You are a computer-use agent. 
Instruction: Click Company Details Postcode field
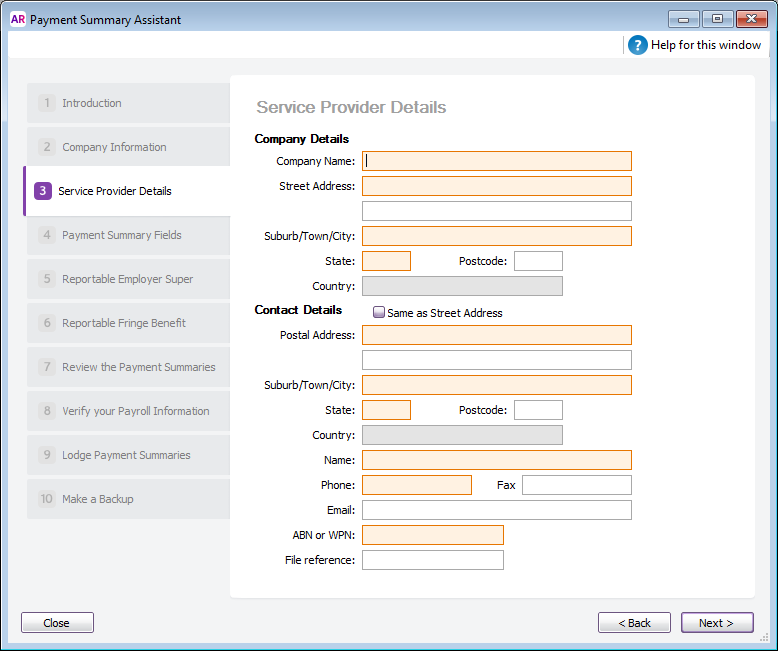click(538, 261)
